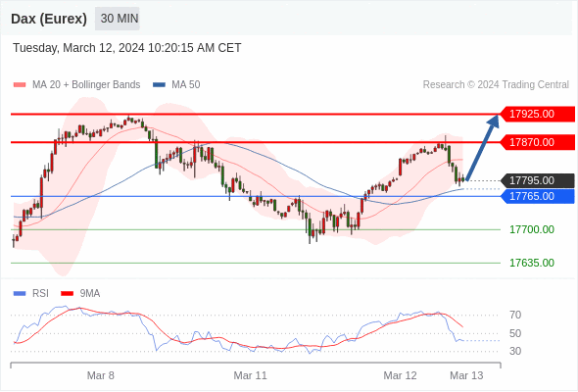The width and height of the screenshot is (578, 392).
Task: Click the Mar 8 date on time axis
Action: pos(100,375)
